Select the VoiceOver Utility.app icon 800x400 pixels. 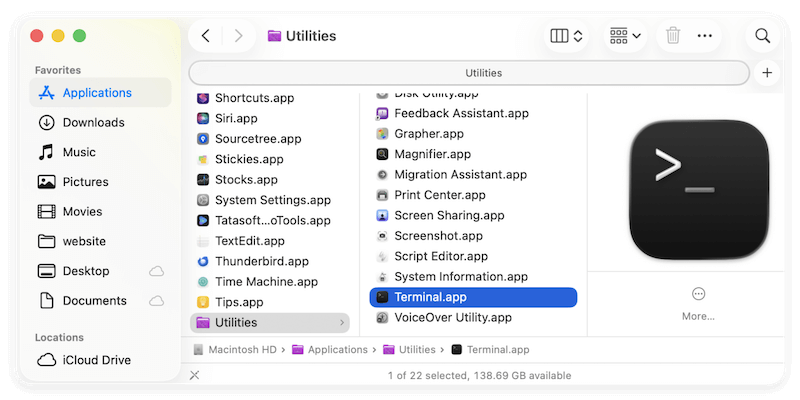pos(382,317)
